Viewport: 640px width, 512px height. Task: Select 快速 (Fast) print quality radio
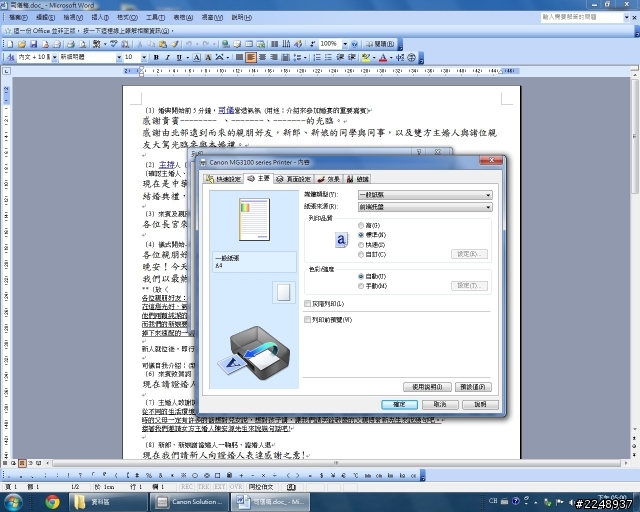[361, 245]
